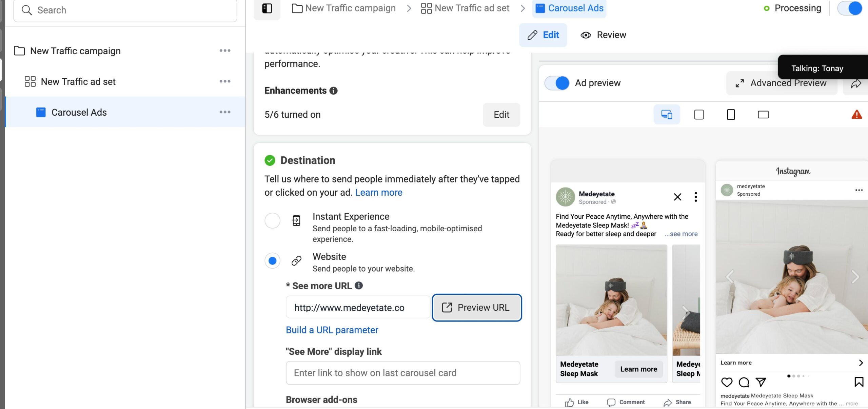
Task: Click the Preview URL button
Action: pos(477,308)
